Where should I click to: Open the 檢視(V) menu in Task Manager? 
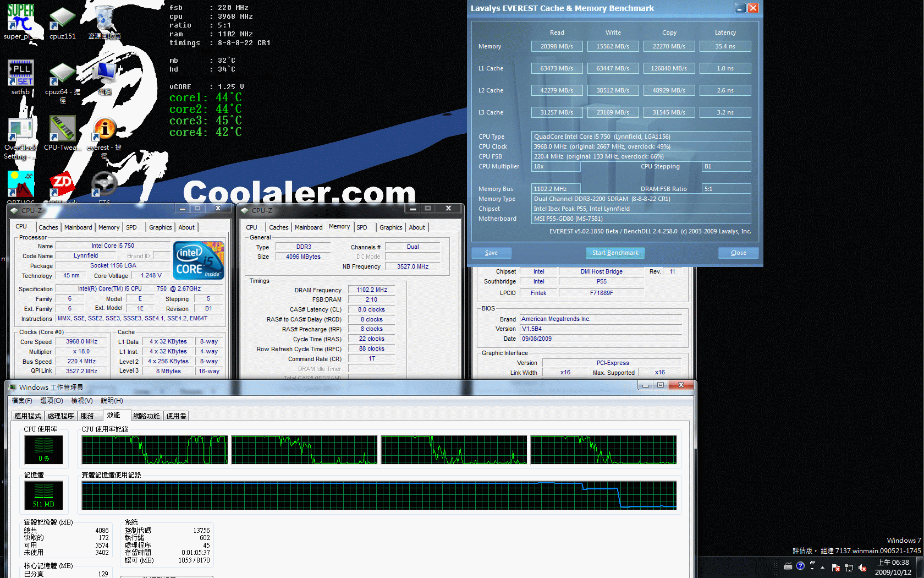(x=82, y=401)
